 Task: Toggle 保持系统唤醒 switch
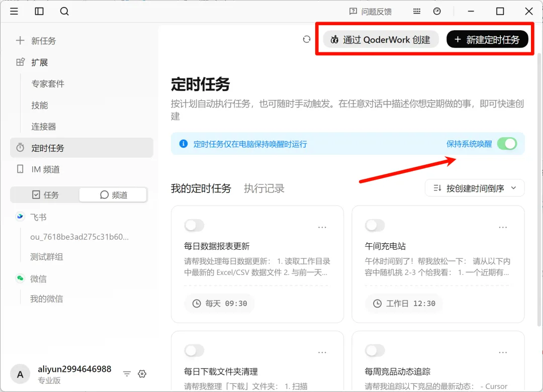tap(507, 144)
